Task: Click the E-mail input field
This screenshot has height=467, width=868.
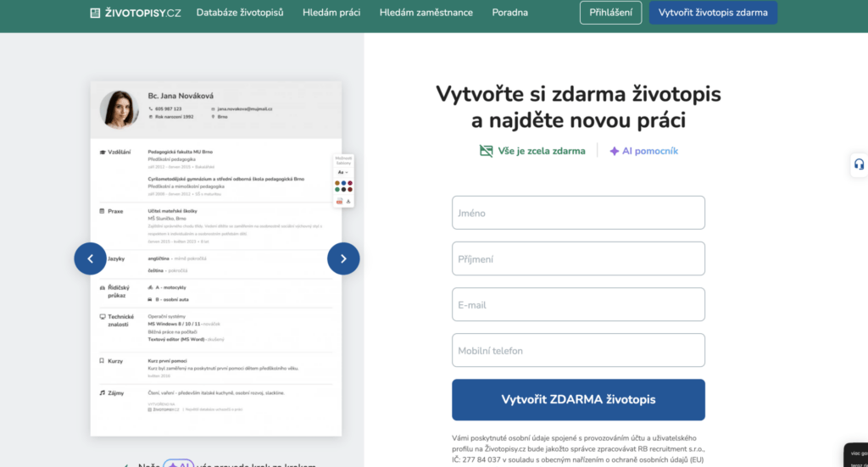Action: [578, 304]
